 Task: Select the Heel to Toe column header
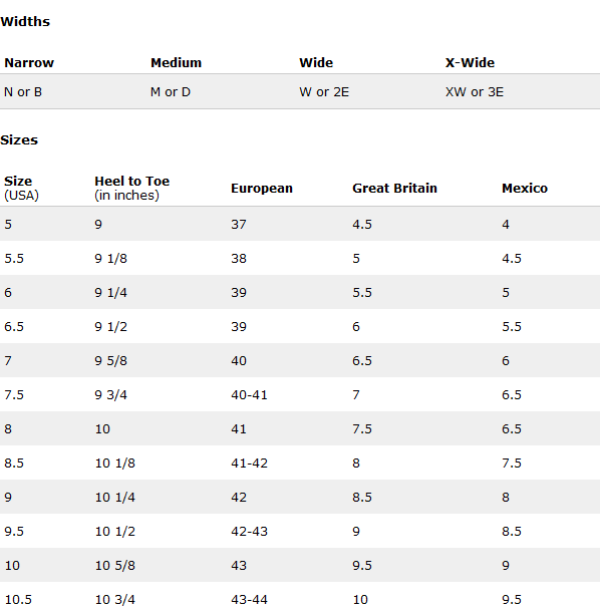(x=132, y=188)
